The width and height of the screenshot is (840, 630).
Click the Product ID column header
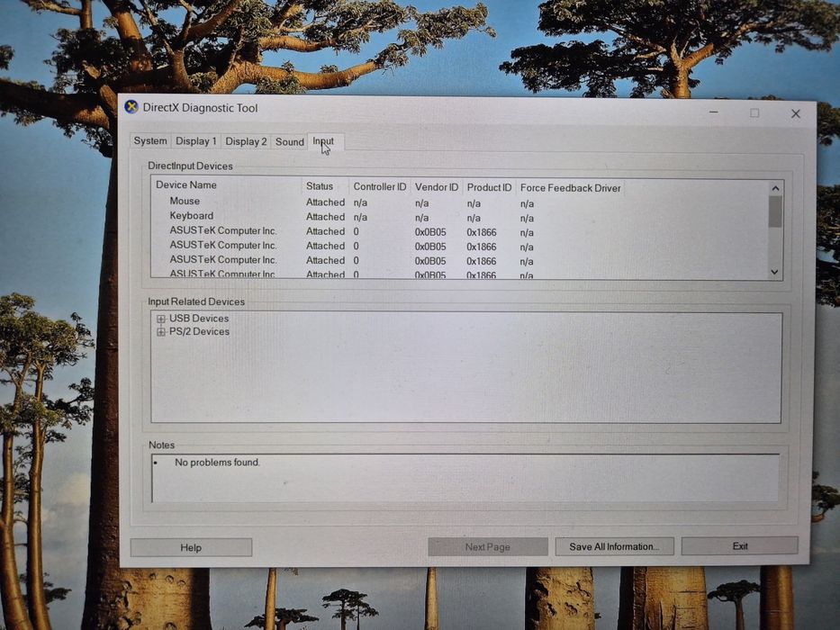[489, 187]
